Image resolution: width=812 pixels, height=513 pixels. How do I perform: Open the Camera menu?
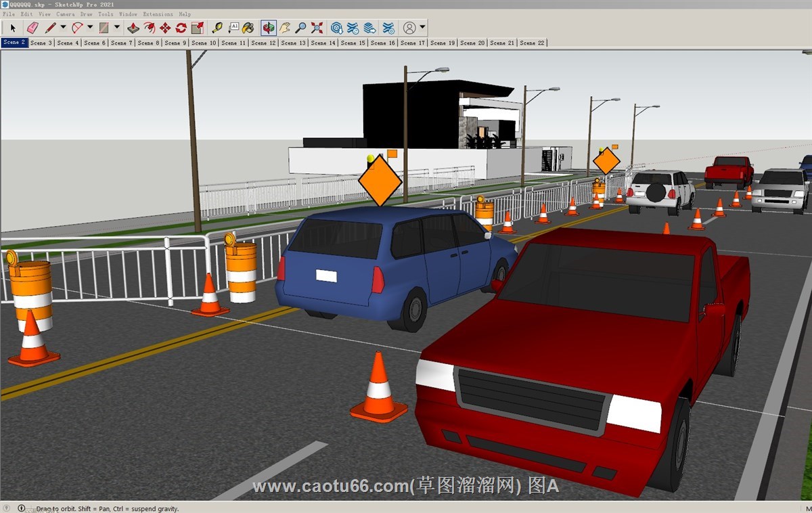pos(65,14)
